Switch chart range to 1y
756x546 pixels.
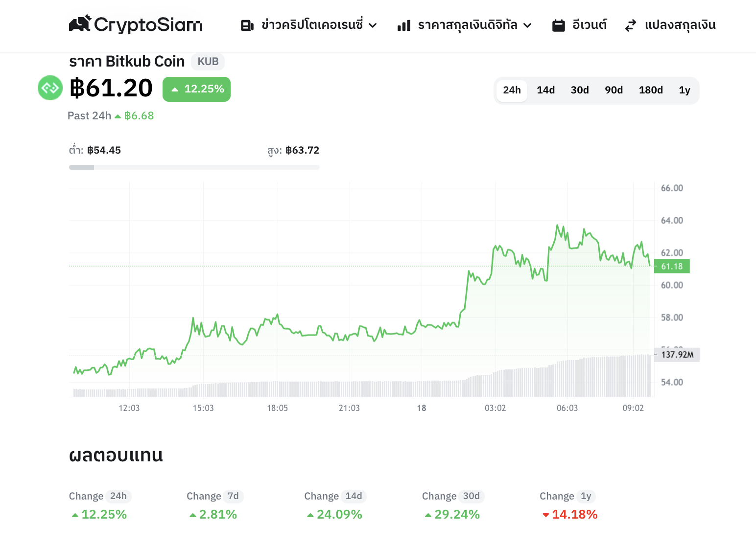click(685, 91)
